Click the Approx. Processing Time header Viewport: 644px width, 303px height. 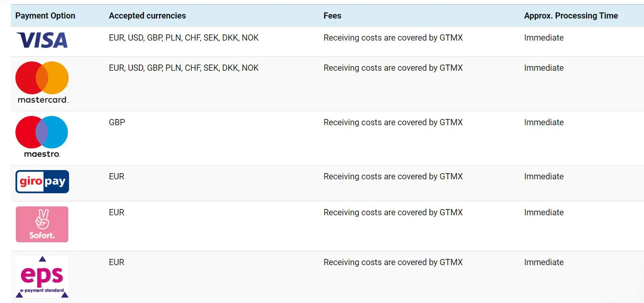point(571,16)
